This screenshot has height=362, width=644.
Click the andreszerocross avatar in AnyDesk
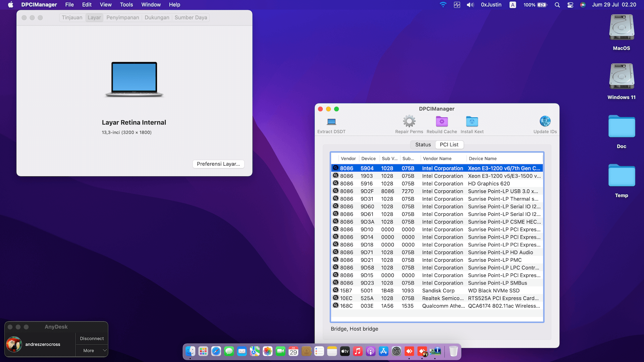[x=14, y=344]
